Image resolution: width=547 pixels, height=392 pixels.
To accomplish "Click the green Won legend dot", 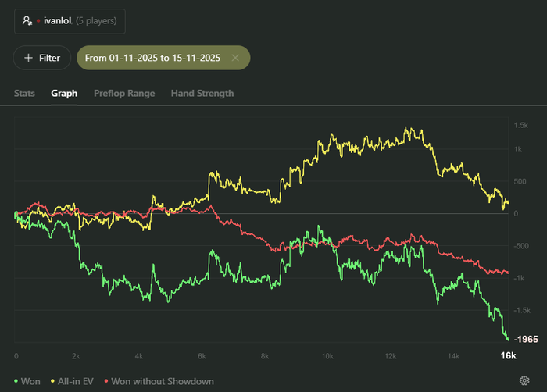I will (x=16, y=381).
